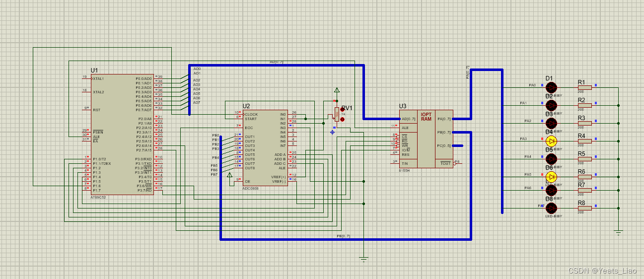644x279 pixels.
Task: Click the PB4 wire label near U2
Action: [x=215, y=157]
